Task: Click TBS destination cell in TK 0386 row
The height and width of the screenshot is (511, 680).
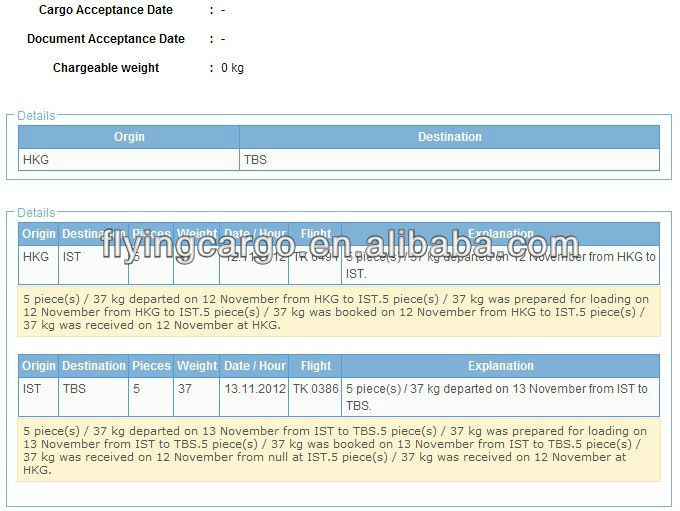Action: click(93, 397)
